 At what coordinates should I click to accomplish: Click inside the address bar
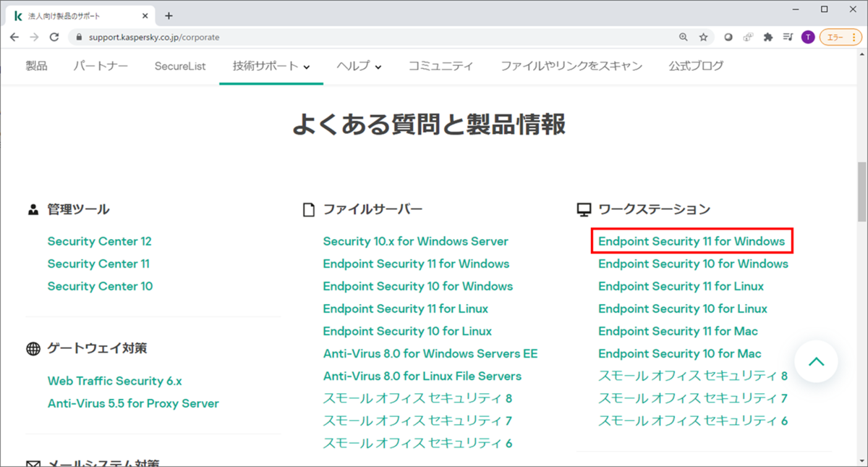217,37
